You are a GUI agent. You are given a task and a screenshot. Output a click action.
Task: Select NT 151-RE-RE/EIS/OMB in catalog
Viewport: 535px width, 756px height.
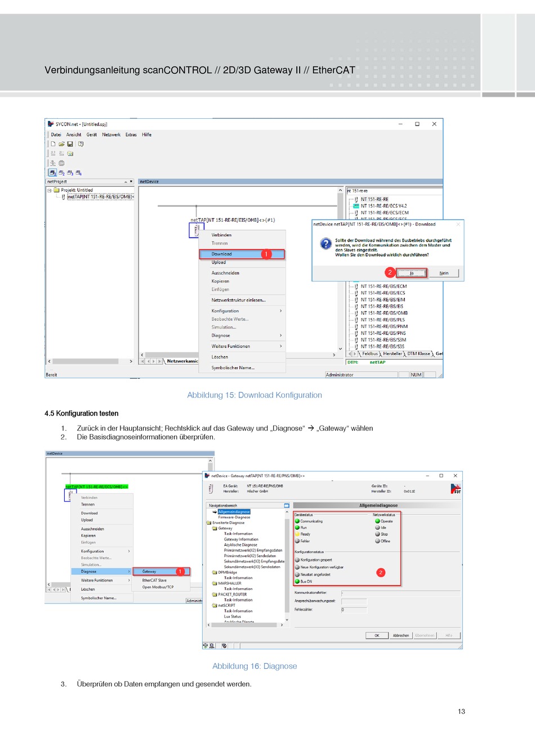tap(384, 313)
